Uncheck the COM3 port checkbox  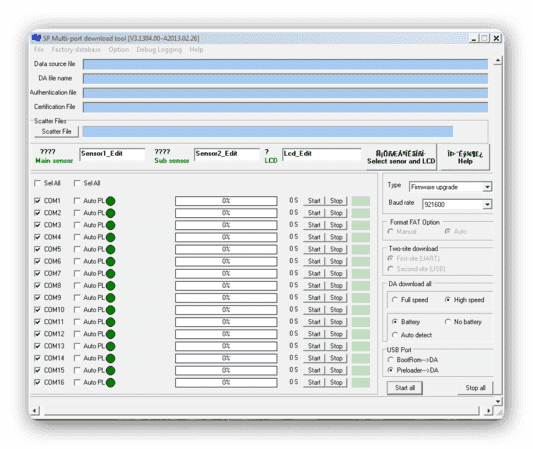[x=37, y=225]
